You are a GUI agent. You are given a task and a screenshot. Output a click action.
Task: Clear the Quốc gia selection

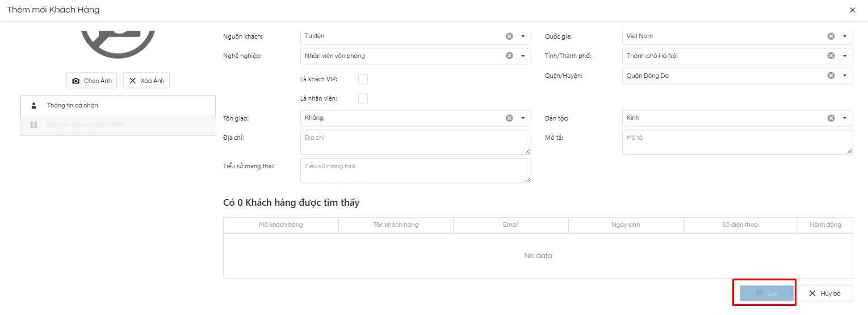tap(831, 36)
